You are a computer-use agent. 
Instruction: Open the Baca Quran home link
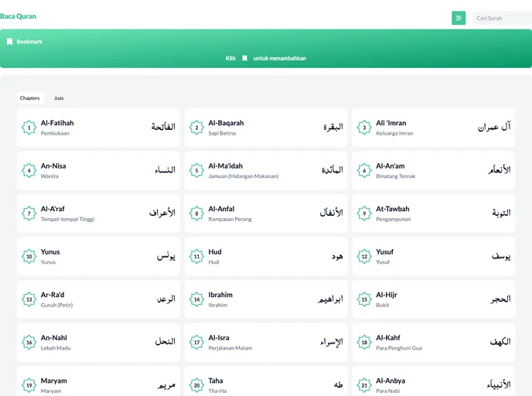click(x=18, y=16)
